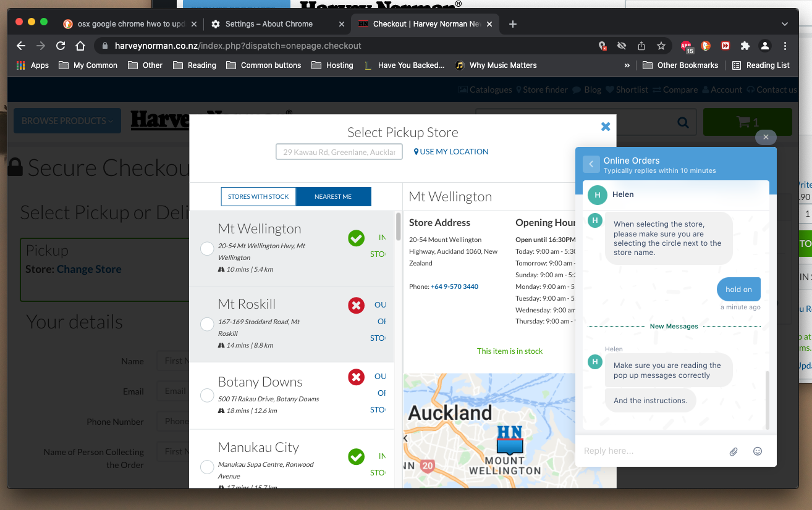Open the Have You Backed... bookmark

(404, 65)
